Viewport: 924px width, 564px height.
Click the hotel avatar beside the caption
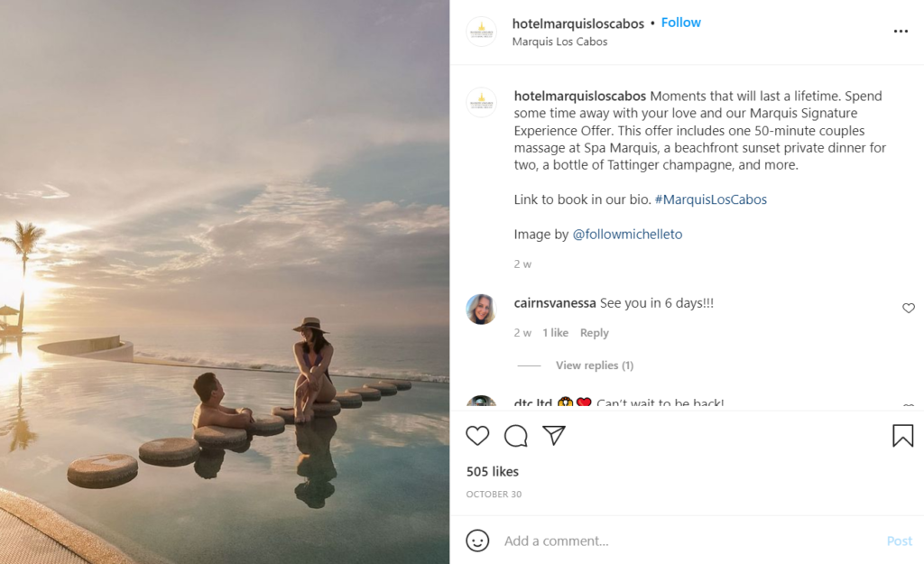tap(481, 103)
